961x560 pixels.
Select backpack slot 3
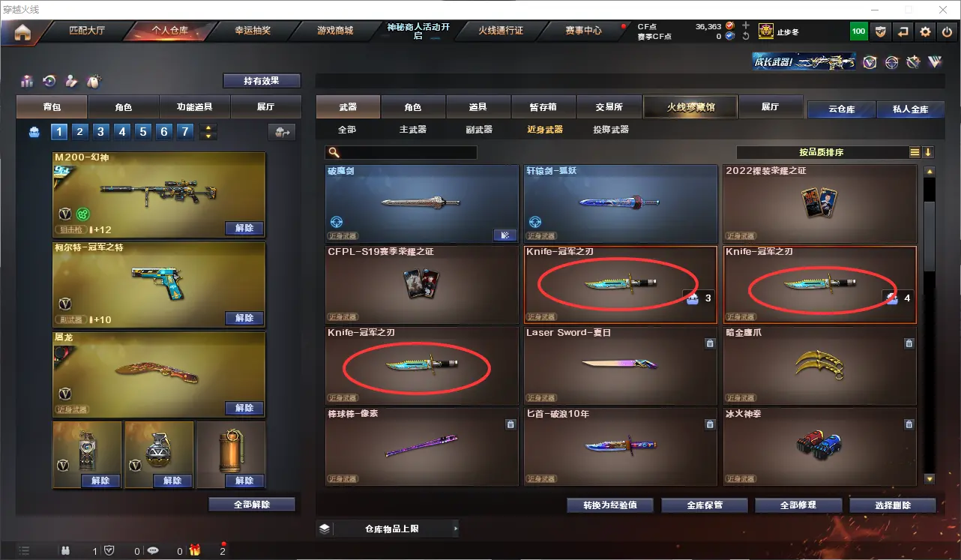pos(101,132)
